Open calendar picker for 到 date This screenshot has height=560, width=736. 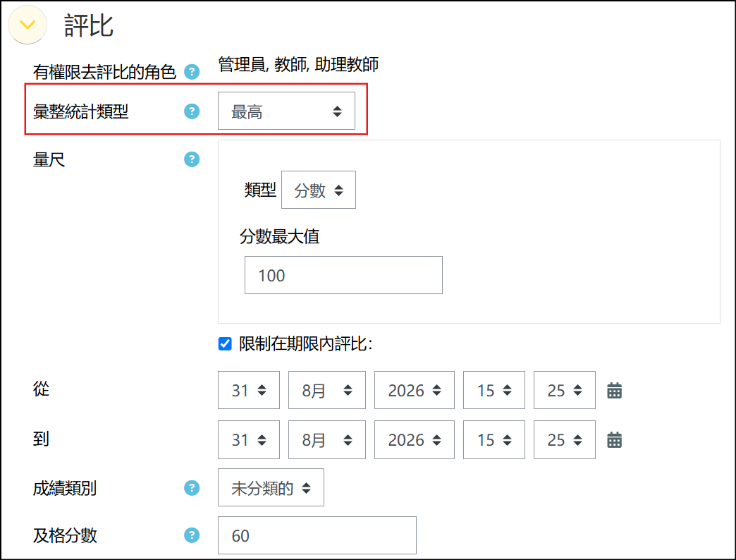(x=614, y=440)
